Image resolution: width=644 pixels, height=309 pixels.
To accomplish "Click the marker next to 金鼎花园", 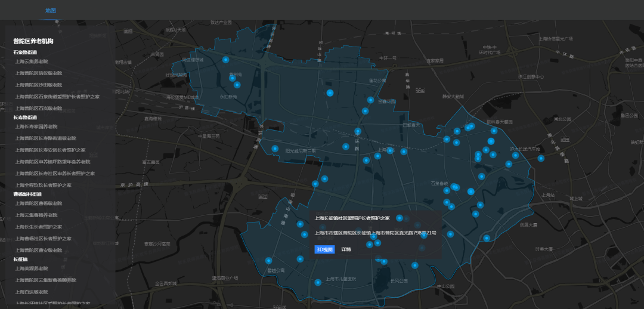I will (370, 100).
